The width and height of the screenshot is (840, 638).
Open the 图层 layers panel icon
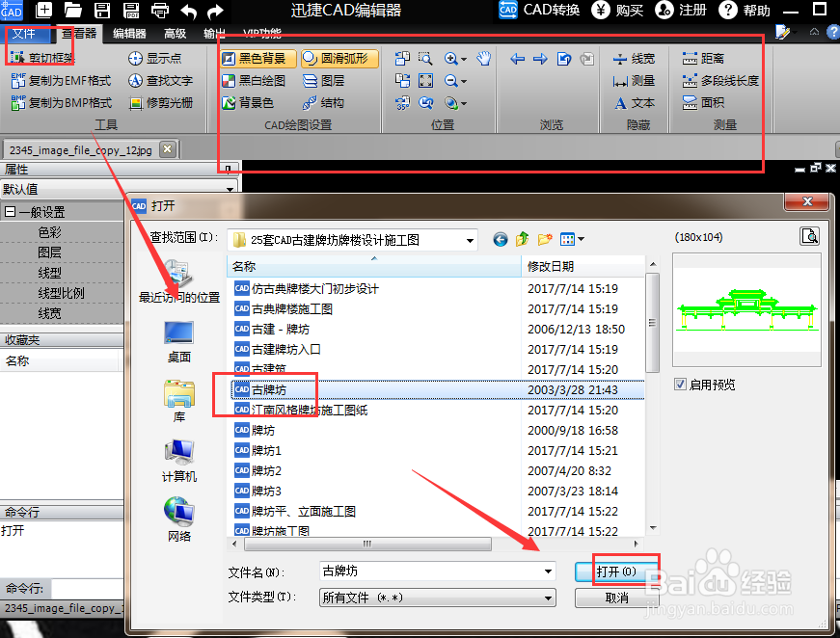coord(313,80)
